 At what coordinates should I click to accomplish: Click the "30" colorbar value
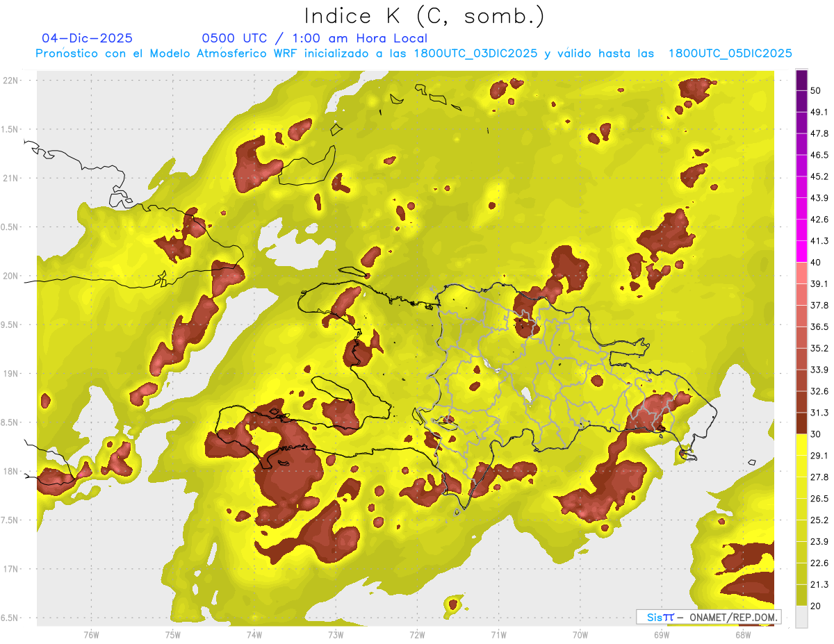click(817, 434)
